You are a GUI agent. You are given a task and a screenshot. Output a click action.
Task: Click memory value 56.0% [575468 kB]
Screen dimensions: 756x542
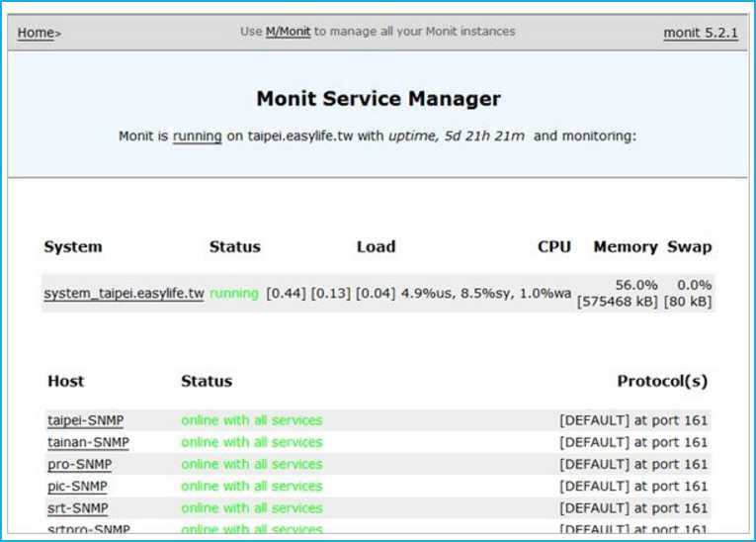(618, 294)
